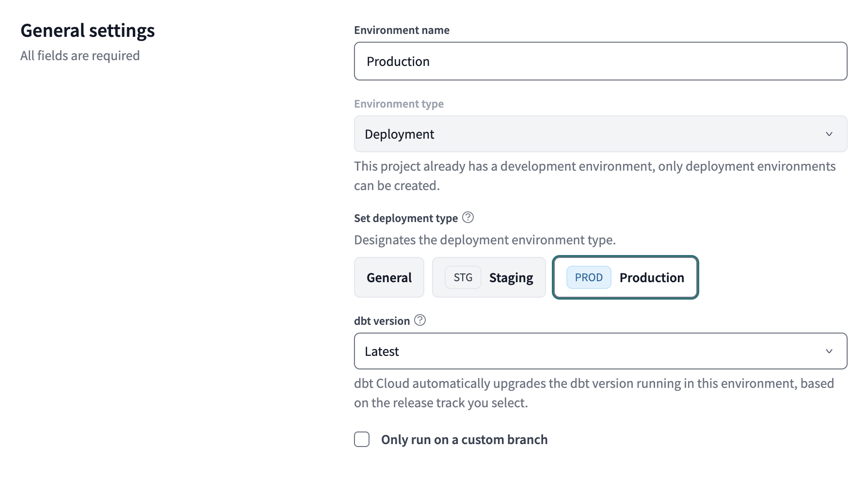Select the General deployment type
This screenshot has width=868, height=479.
point(389,277)
